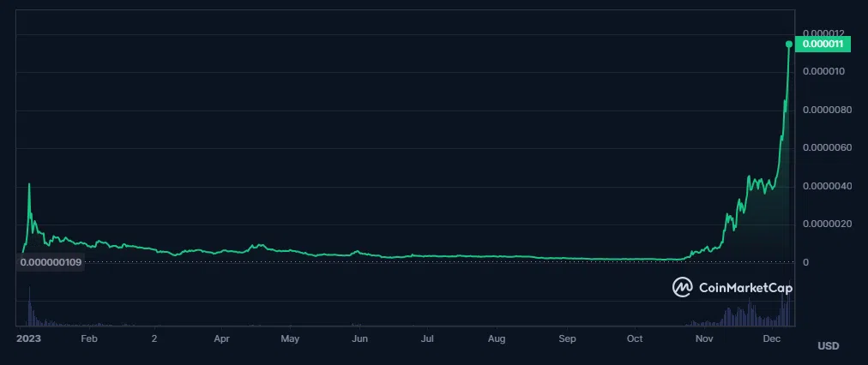This screenshot has height=365, width=868.
Task: Click the 0.000012 axis label
Action: pos(823,33)
